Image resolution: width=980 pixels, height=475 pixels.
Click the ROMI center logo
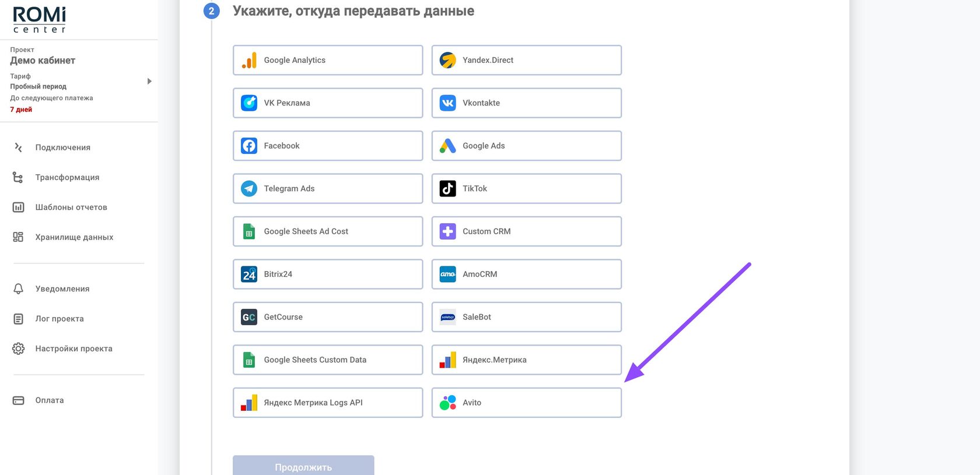click(40, 20)
